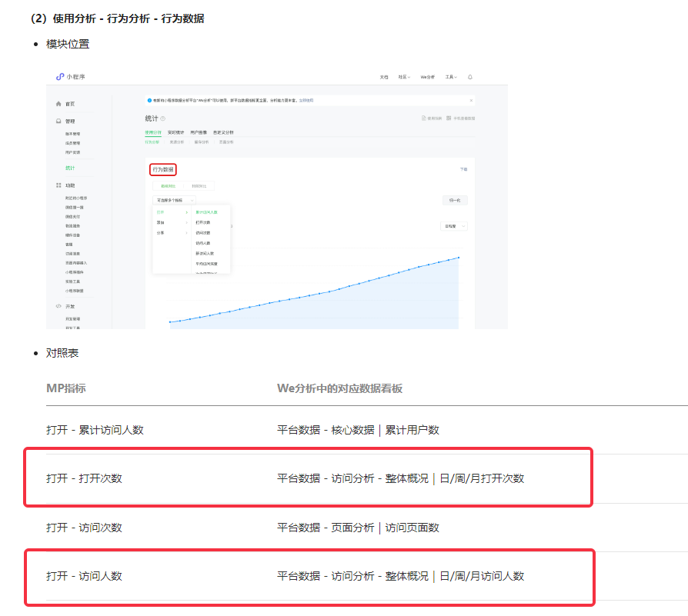Choose 访问人数 in metric list
The height and width of the screenshot is (616, 688).
pos(203,243)
